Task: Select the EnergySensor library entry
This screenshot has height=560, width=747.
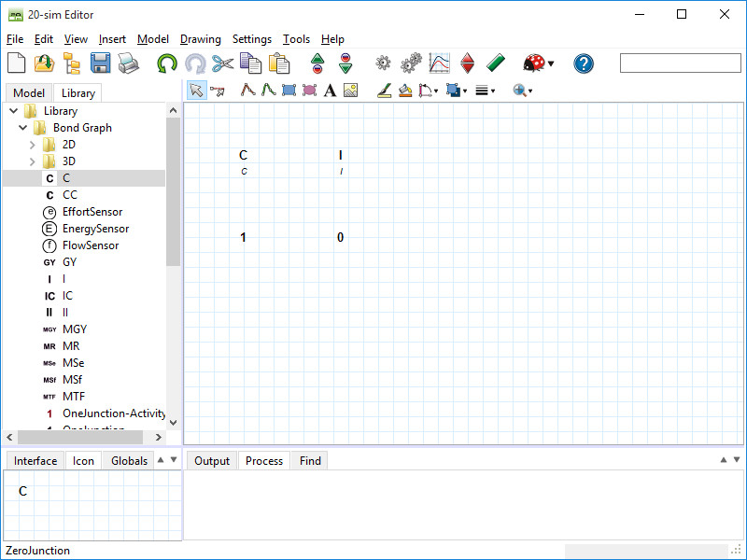Action: point(95,229)
